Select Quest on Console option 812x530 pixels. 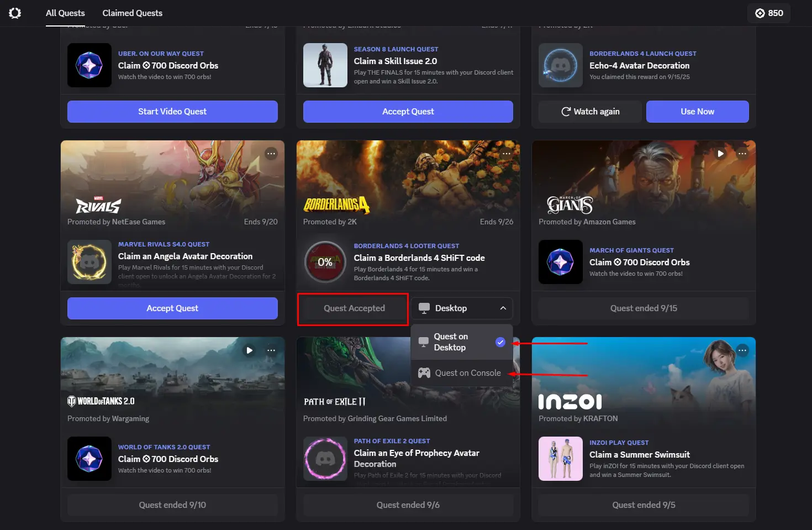(462, 373)
